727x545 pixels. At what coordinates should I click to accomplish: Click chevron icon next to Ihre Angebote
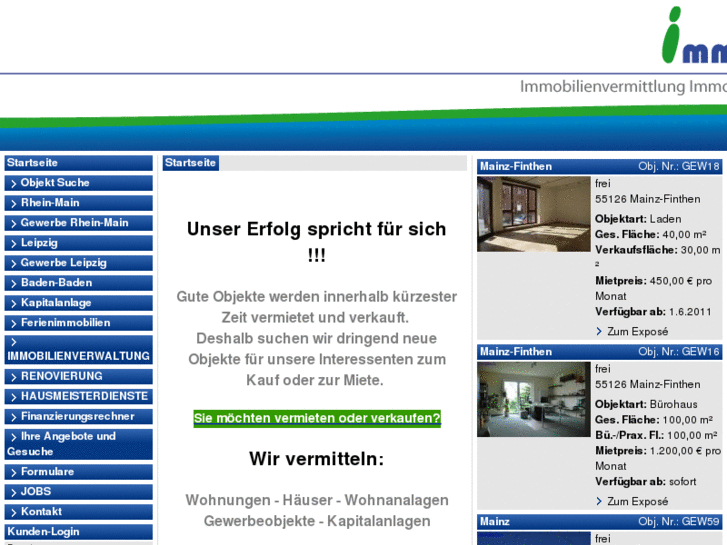pyautogui.click(x=13, y=437)
